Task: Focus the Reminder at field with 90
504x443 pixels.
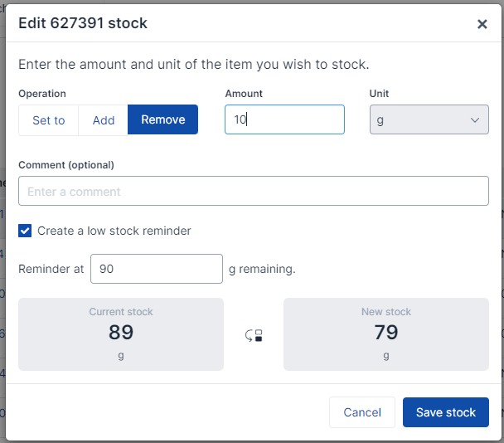Action: [x=157, y=269]
